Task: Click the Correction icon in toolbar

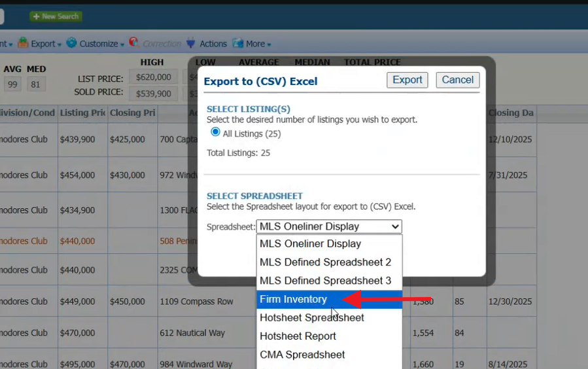Action: [x=134, y=43]
